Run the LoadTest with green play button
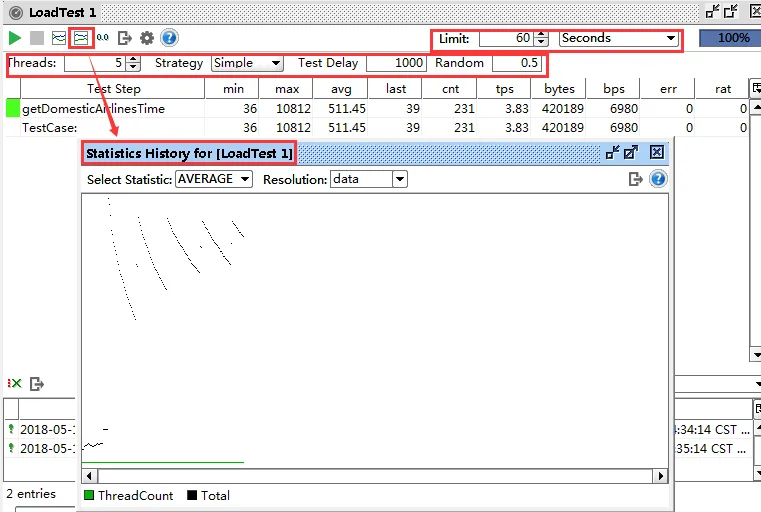This screenshot has height=512, width=761. (15, 38)
